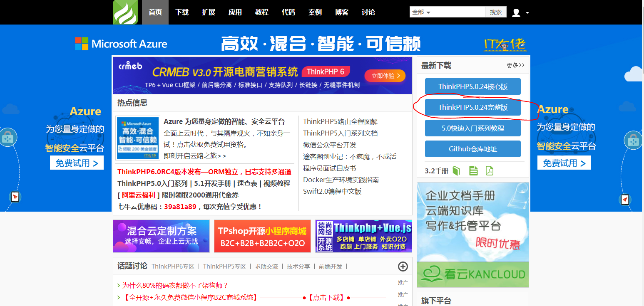Open the user account icon
The image size is (644, 306).
pos(516,12)
